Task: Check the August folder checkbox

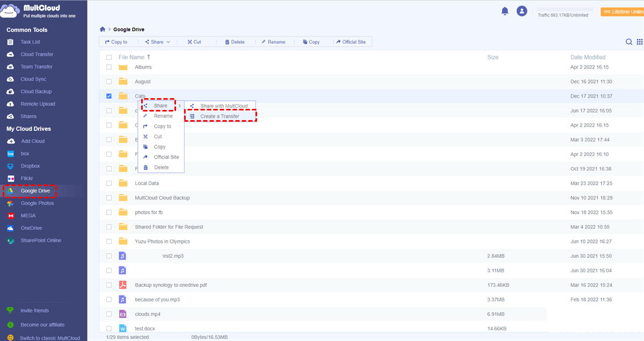Action: (109, 81)
